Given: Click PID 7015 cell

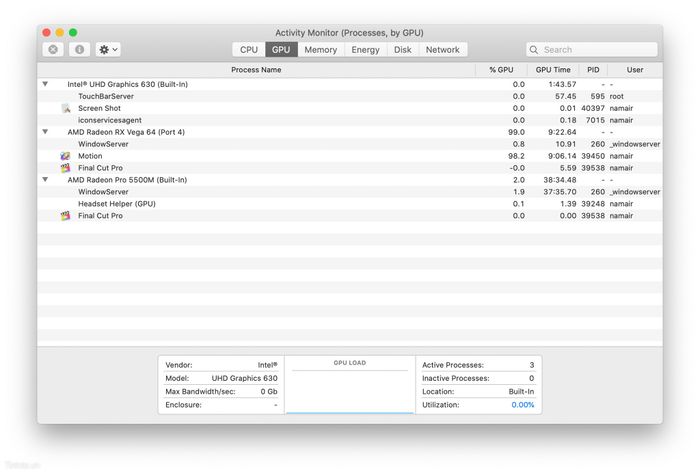Looking at the screenshot, I should tap(595, 120).
